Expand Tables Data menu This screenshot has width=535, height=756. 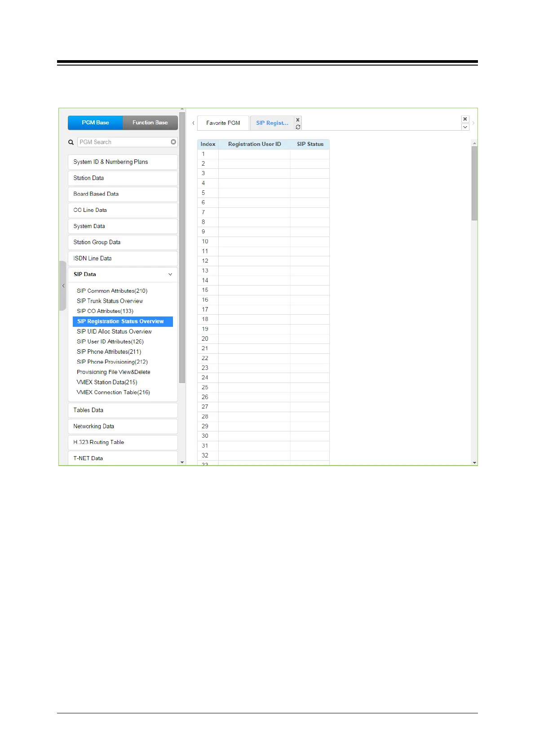pos(123,410)
